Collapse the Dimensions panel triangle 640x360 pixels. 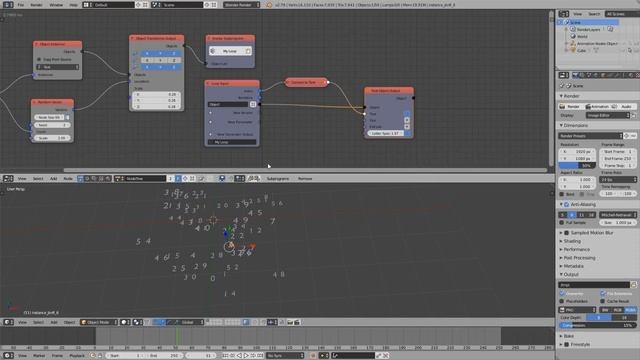[x=561, y=125]
